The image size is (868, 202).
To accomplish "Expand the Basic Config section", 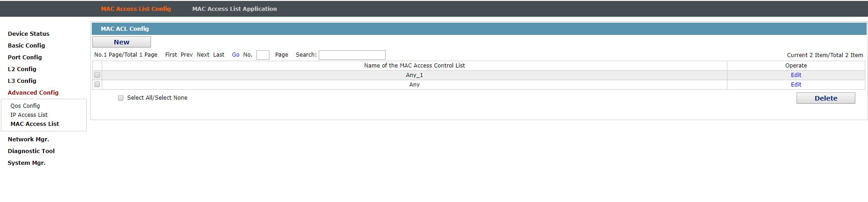I will pos(26,46).
